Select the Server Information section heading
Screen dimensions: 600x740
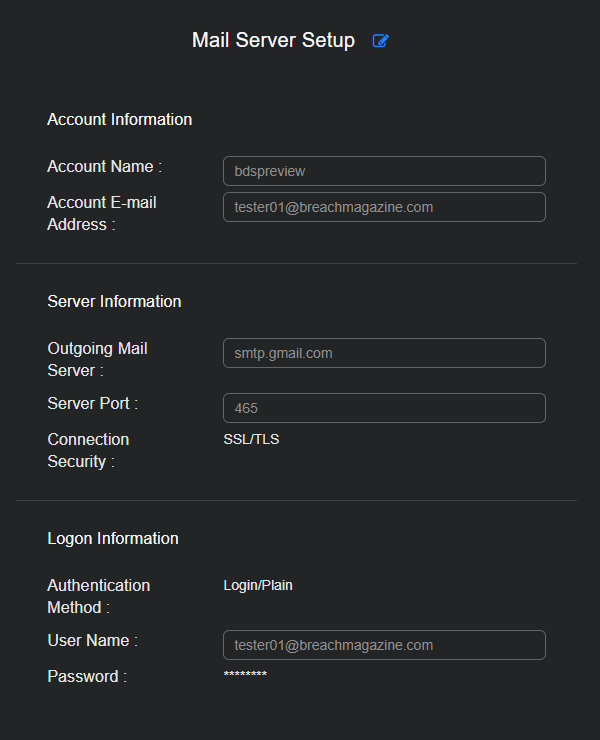tap(114, 301)
